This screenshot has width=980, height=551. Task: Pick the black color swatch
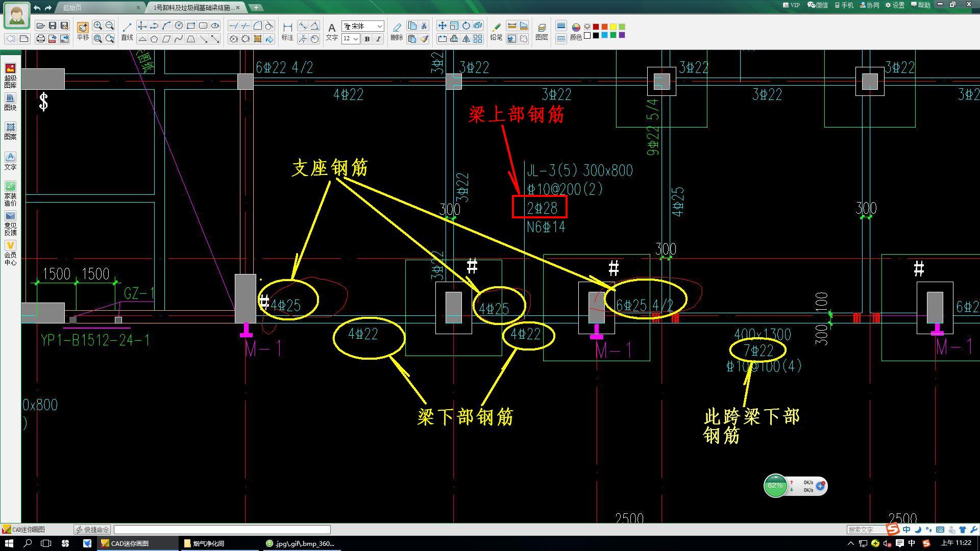(596, 35)
